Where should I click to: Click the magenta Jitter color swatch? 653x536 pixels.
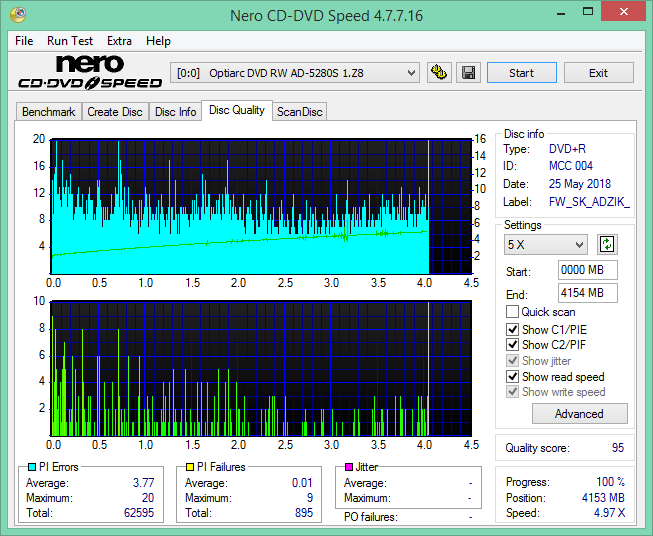349,467
